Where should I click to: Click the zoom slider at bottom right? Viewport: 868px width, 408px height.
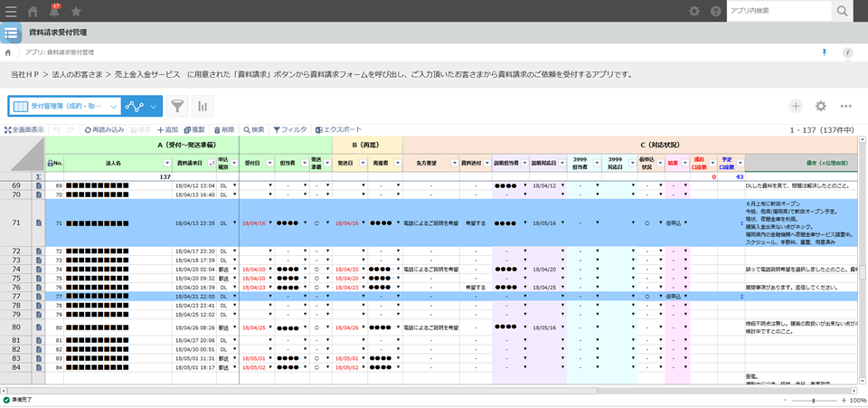click(813, 400)
